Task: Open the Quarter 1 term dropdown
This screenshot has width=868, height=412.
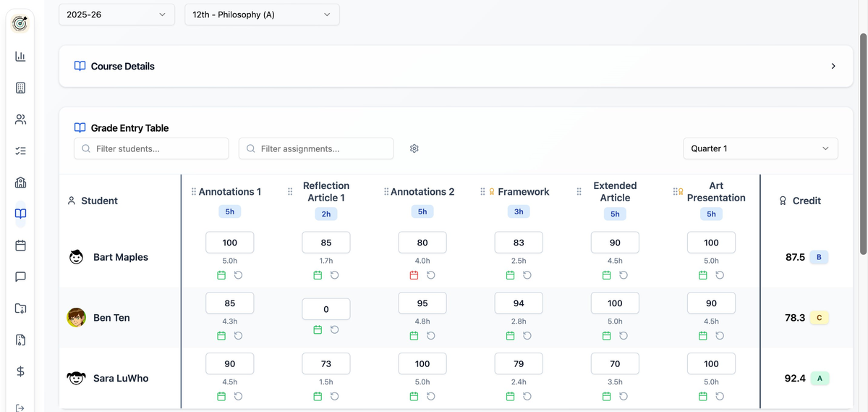Action: point(760,148)
